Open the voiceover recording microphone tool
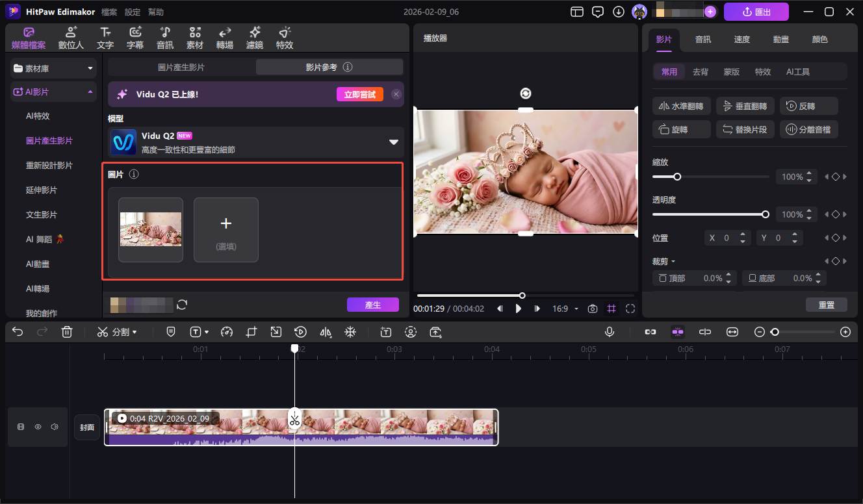863x504 pixels. pos(609,332)
